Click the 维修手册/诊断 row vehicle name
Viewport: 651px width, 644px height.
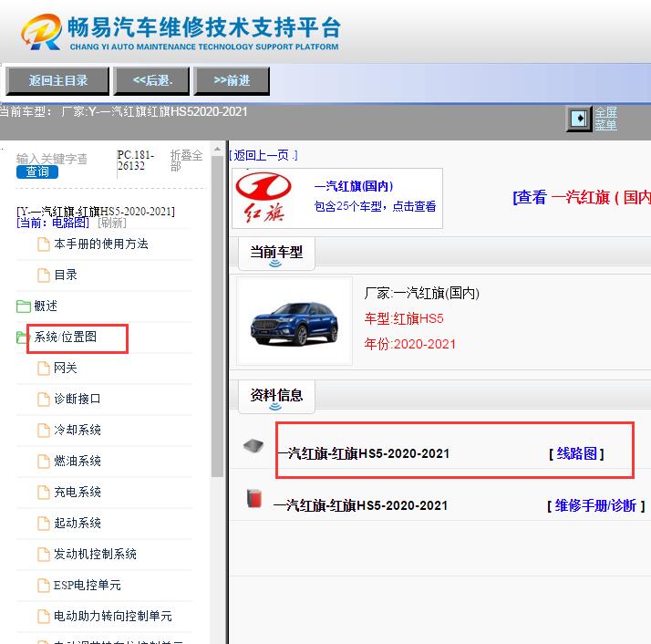(x=361, y=505)
